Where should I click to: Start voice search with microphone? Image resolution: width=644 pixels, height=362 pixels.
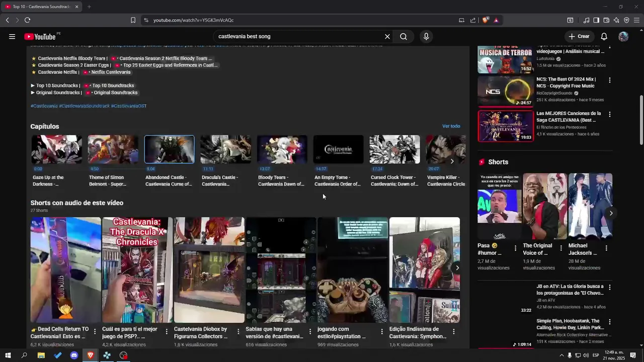point(426,36)
